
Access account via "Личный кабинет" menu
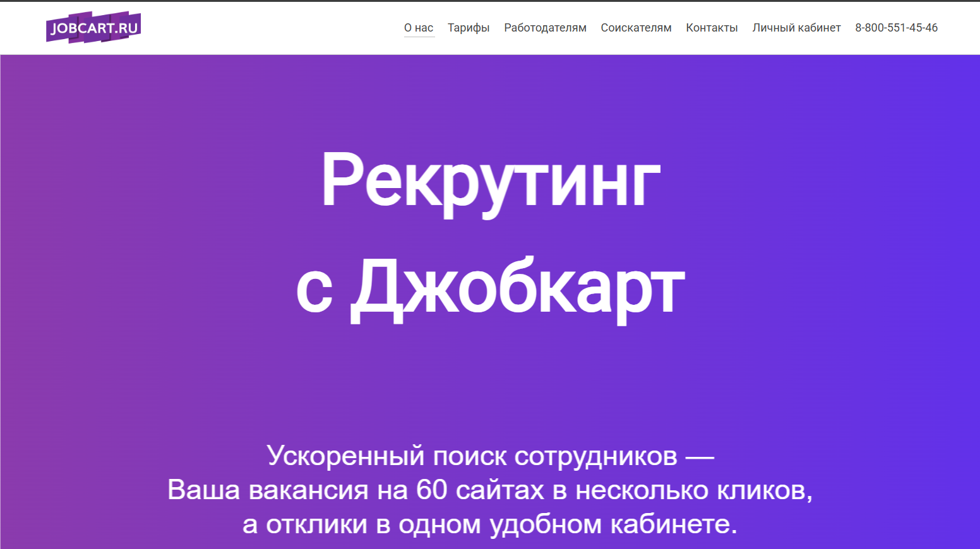coord(796,27)
